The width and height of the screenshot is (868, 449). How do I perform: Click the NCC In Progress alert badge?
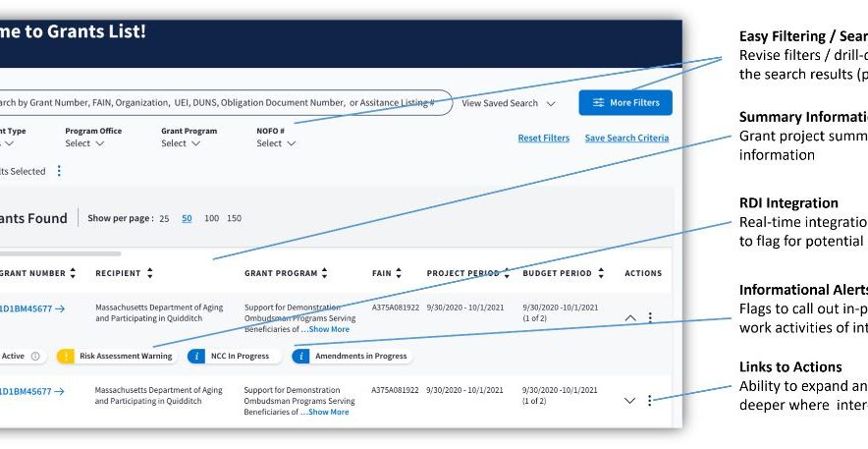[x=234, y=357]
